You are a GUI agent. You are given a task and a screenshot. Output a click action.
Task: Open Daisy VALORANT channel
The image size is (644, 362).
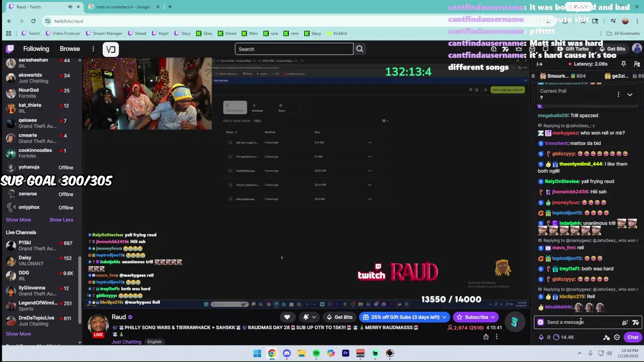click(41, 261)
